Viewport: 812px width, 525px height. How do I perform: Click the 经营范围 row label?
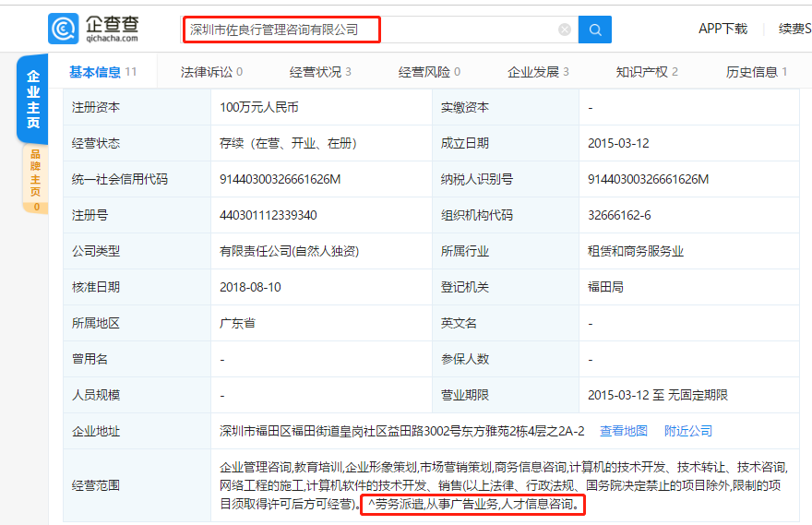pyautogui.click(x=96, y=485)
